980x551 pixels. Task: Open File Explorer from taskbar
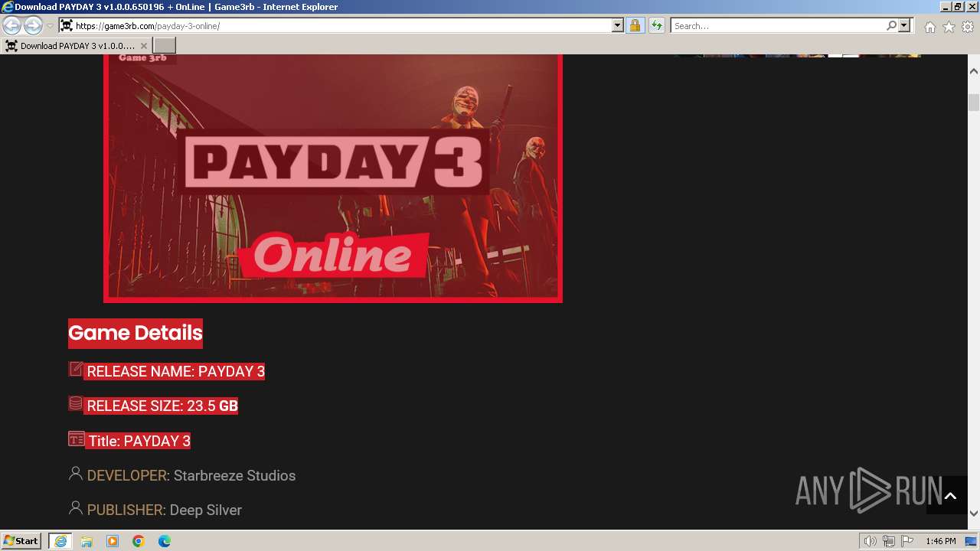(87, 541)
